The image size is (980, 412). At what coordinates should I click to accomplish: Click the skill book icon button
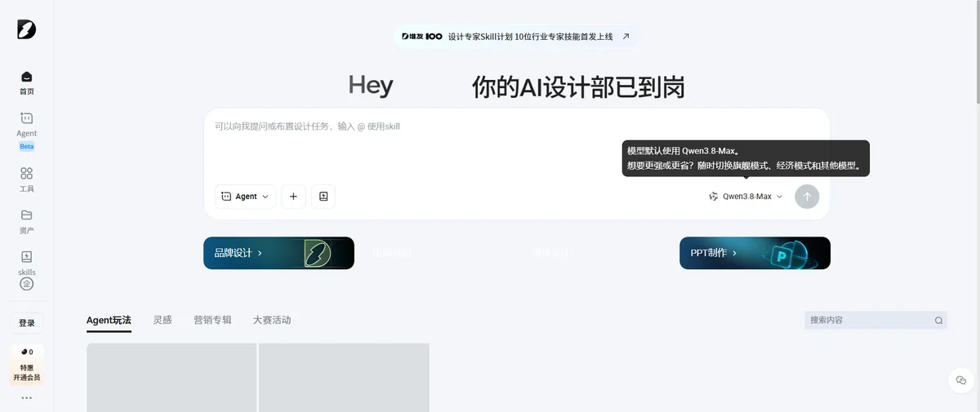click(323, 197)
